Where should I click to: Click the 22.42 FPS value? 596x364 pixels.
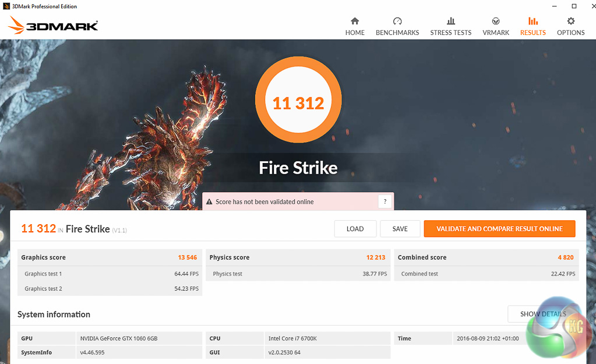(563, 274)
